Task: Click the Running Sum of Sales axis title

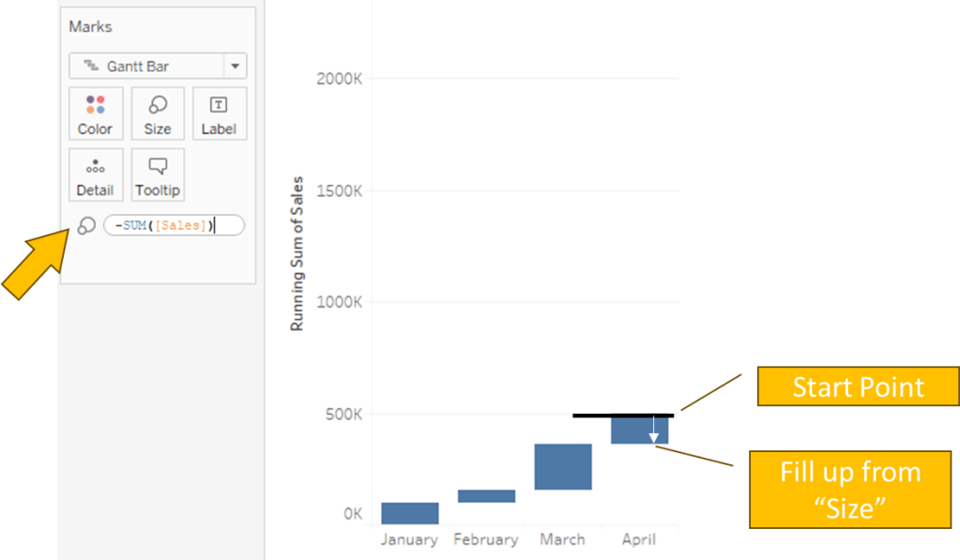Action: [x=297, y=253]
